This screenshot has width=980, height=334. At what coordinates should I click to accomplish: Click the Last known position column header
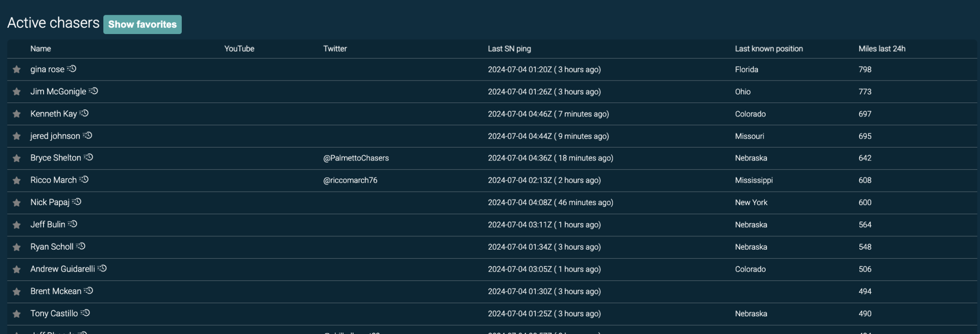pyautogui.click(x=768, y=49)
